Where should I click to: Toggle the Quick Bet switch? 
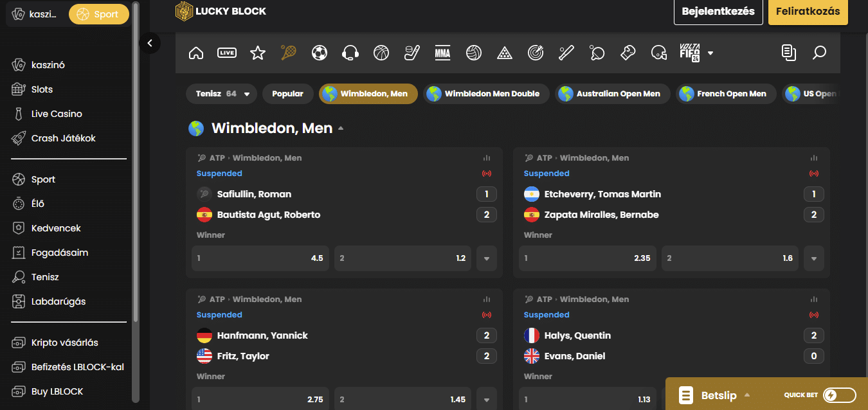click(839, 395)
